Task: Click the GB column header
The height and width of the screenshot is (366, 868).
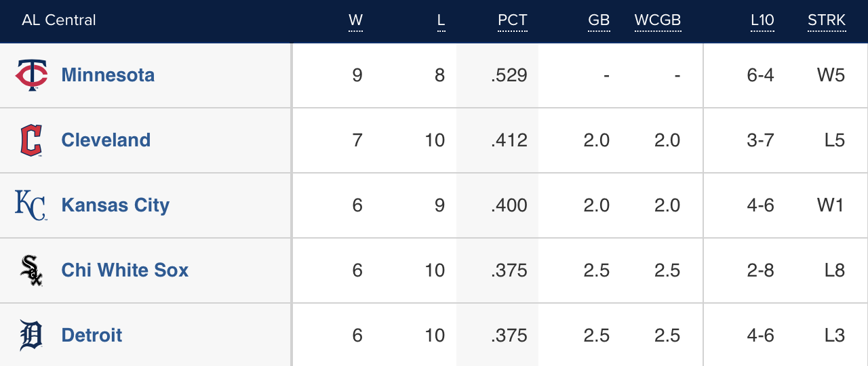Action: pos(599,20)
